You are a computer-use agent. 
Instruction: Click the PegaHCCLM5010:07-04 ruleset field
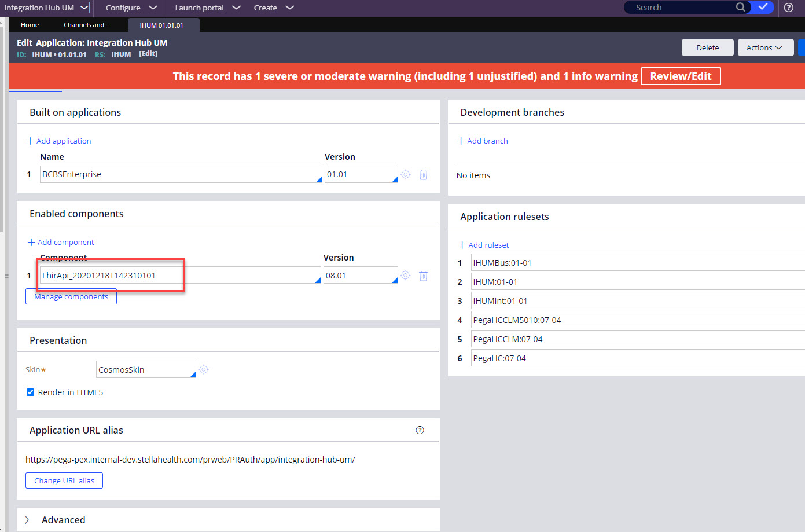(x=638, y=320)
